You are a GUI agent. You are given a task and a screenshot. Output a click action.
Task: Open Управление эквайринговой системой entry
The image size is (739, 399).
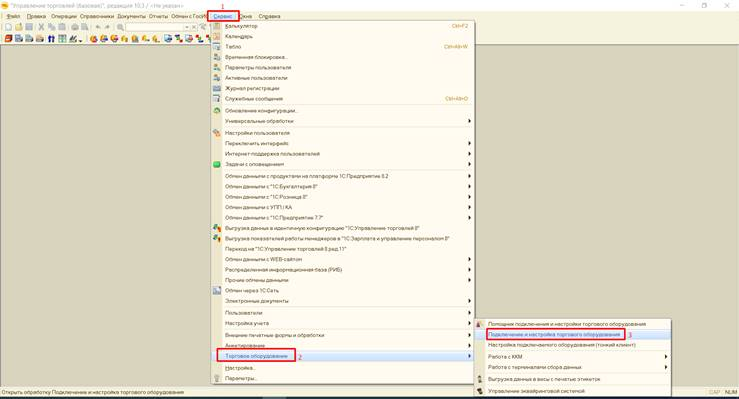point(573,391)
